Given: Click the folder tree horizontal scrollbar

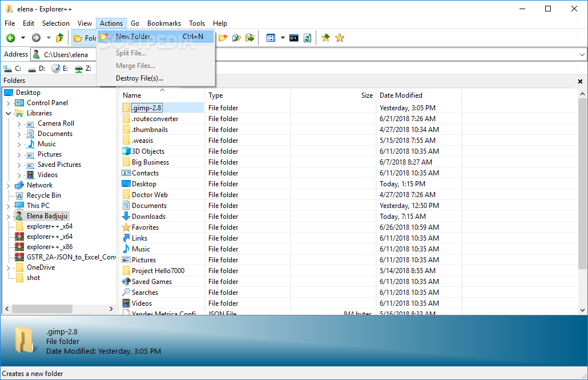Looking at the screenshot, I should point(42,309).
